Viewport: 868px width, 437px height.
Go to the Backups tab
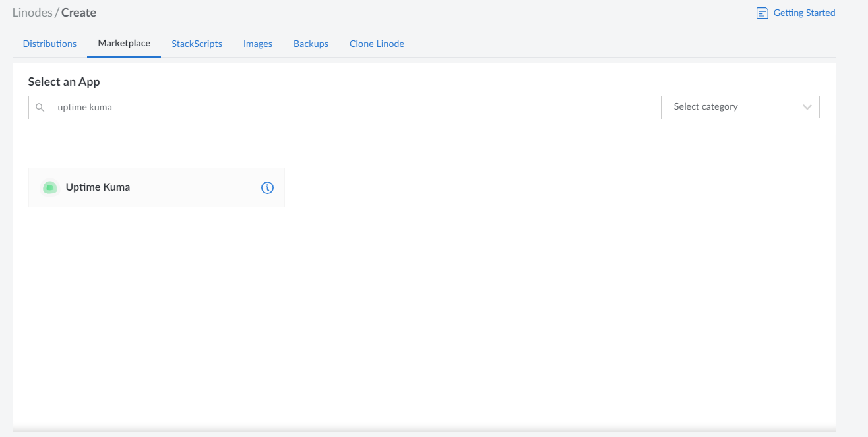(x=311, y=44)
